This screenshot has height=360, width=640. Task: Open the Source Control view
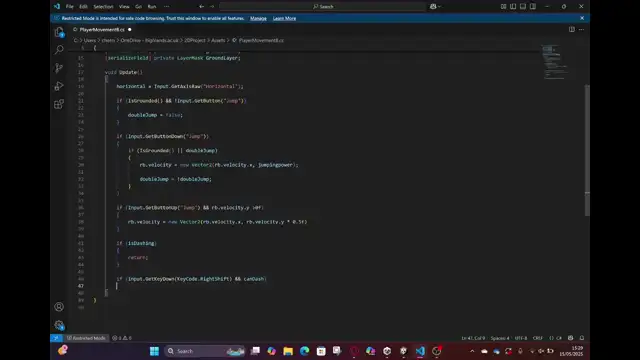[59, 68]
